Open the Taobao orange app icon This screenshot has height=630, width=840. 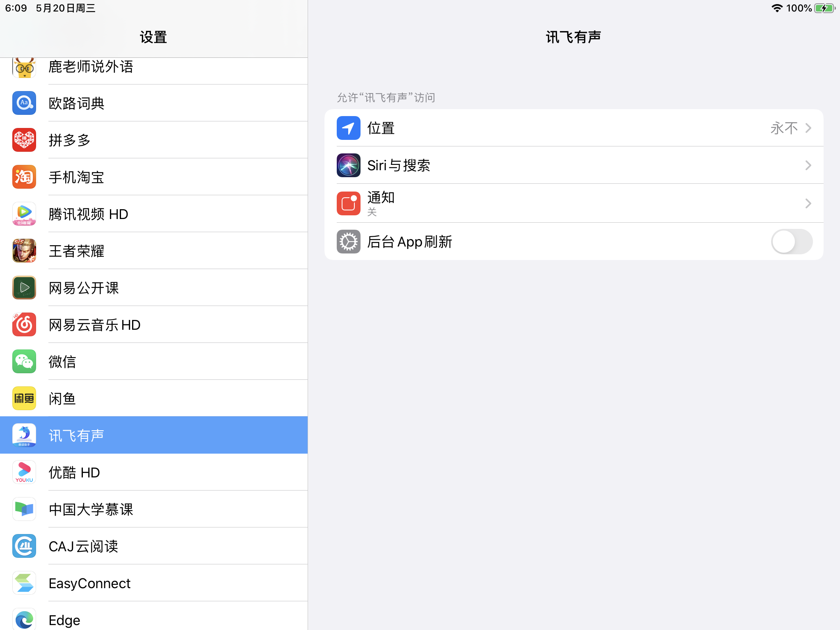(24, 177)
